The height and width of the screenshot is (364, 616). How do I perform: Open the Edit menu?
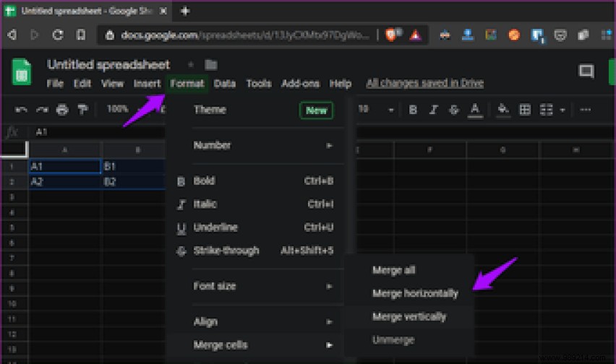pos(82,84)
